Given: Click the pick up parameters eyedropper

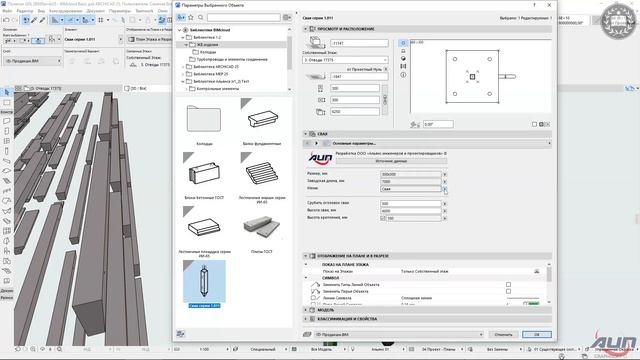Looking at the screenshot, I should [x=34, y=20].
